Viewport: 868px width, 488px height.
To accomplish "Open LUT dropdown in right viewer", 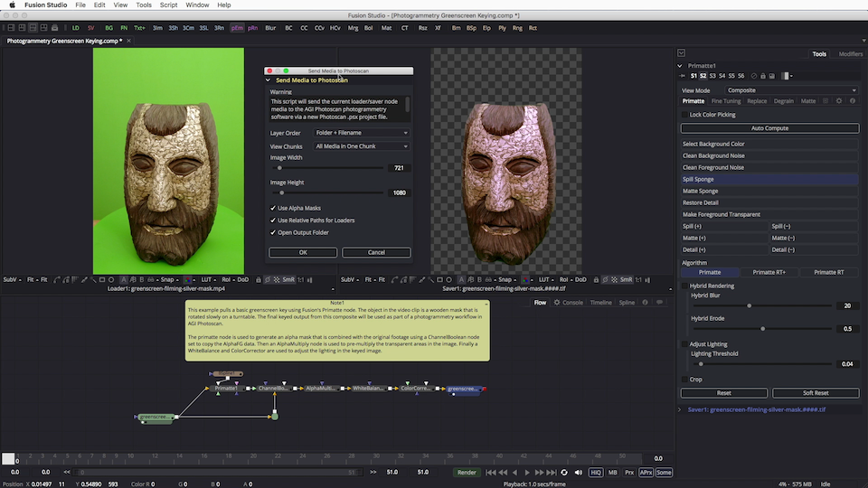I will coord(546,279).
